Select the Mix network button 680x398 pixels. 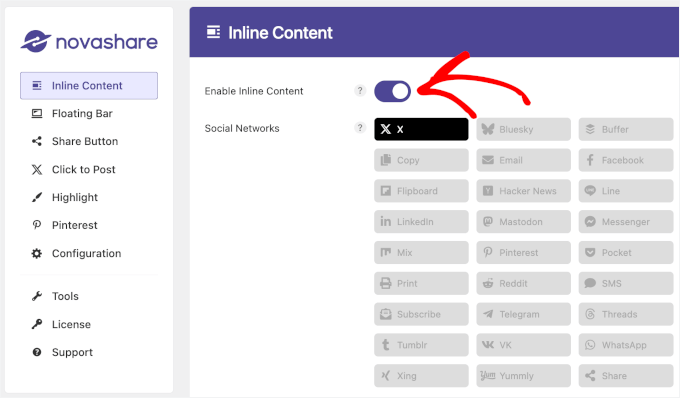tap(421, 252)
